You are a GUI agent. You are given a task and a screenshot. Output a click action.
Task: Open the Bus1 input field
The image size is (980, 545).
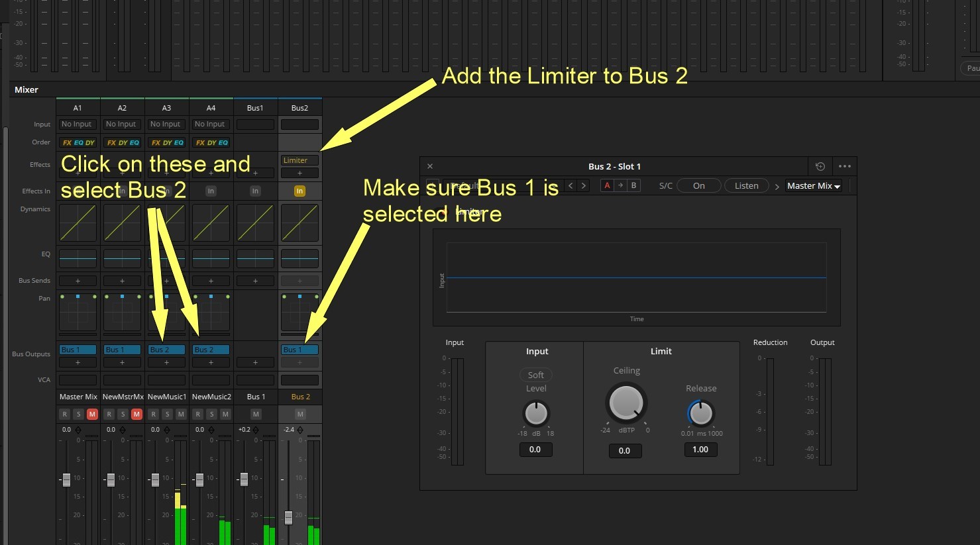(x=255, y=124)
